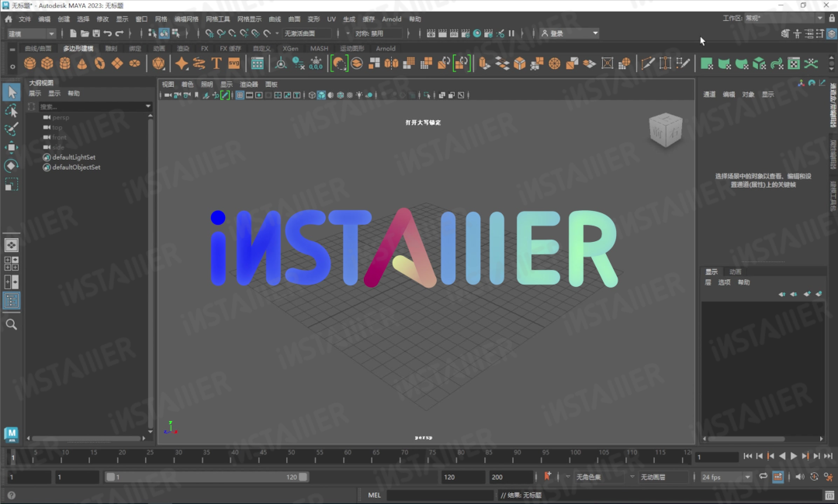The height and width of the screenshot is (504, 838).
Task: Activate the Scale tool in the toolbox
Action: click(x=11, y=185)
